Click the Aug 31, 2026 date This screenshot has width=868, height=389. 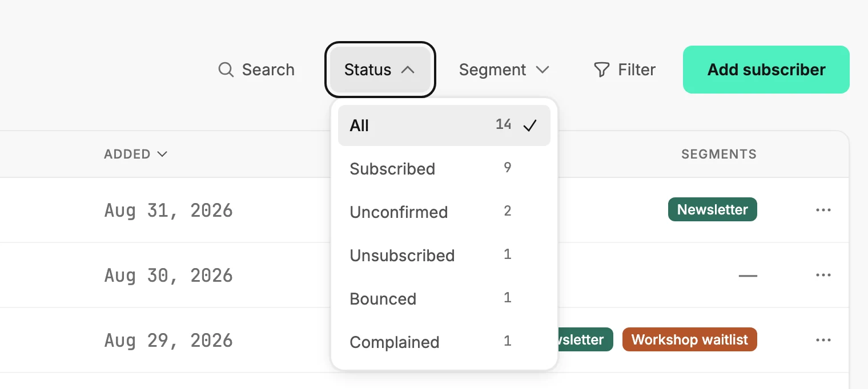(168, 210)
